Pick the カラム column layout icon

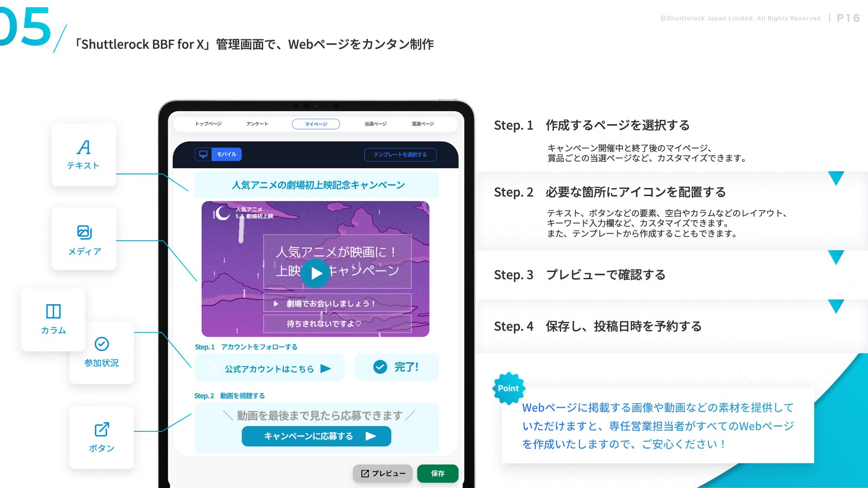pyautogui.click(x=53, y=311)
